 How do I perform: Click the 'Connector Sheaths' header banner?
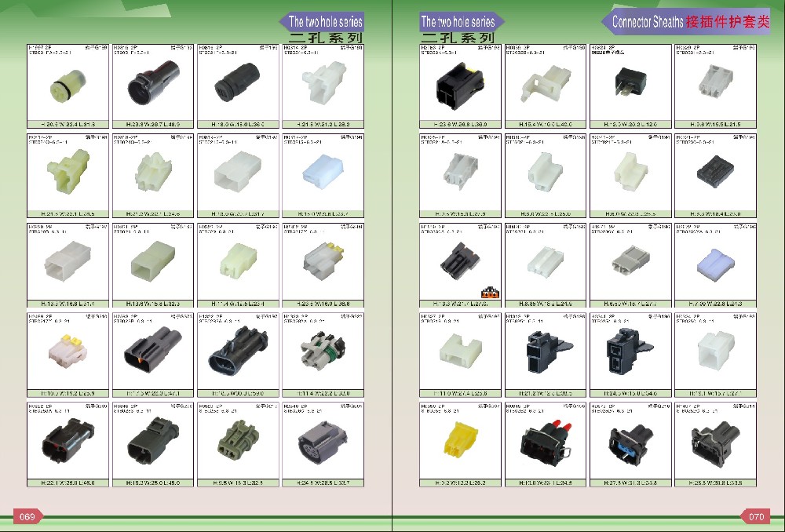click(x=685, y=21)
